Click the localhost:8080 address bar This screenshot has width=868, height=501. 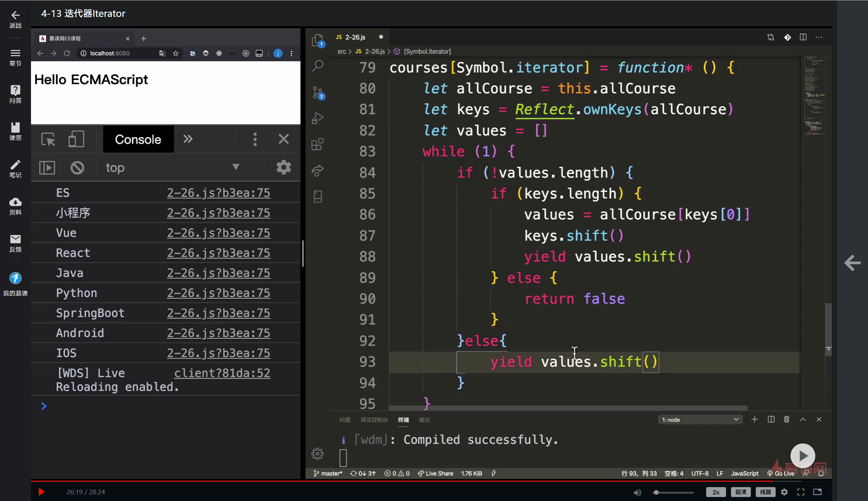[x=110, y=53]
